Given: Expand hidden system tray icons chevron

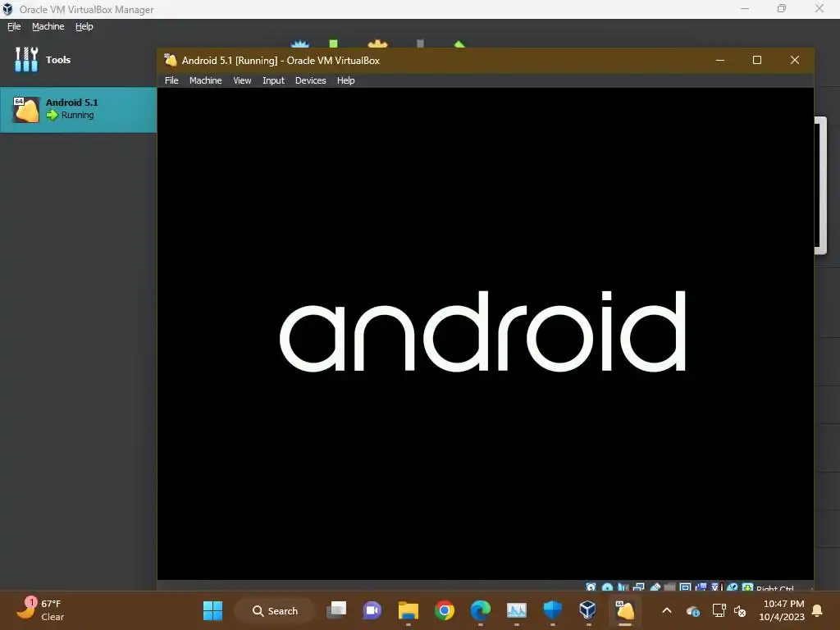Looking at the screenshot, I should click(x=667, y=610).
